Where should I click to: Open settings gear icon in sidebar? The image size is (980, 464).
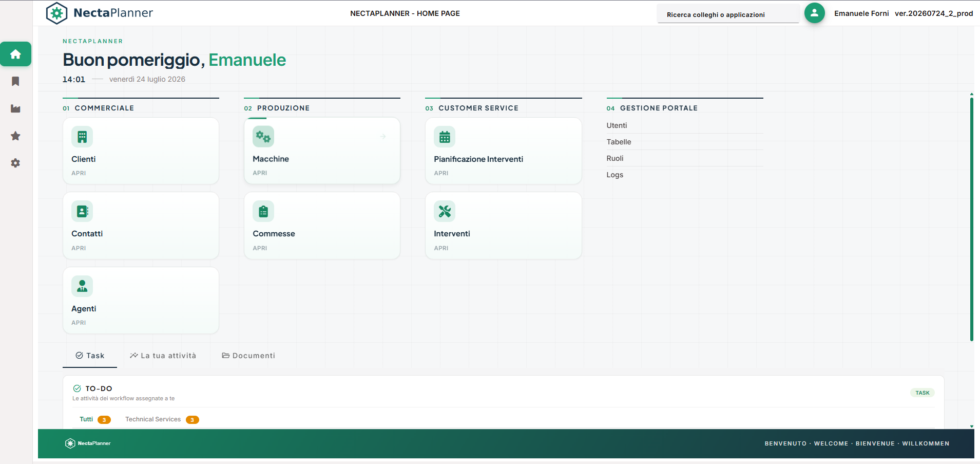pos(15,163)
